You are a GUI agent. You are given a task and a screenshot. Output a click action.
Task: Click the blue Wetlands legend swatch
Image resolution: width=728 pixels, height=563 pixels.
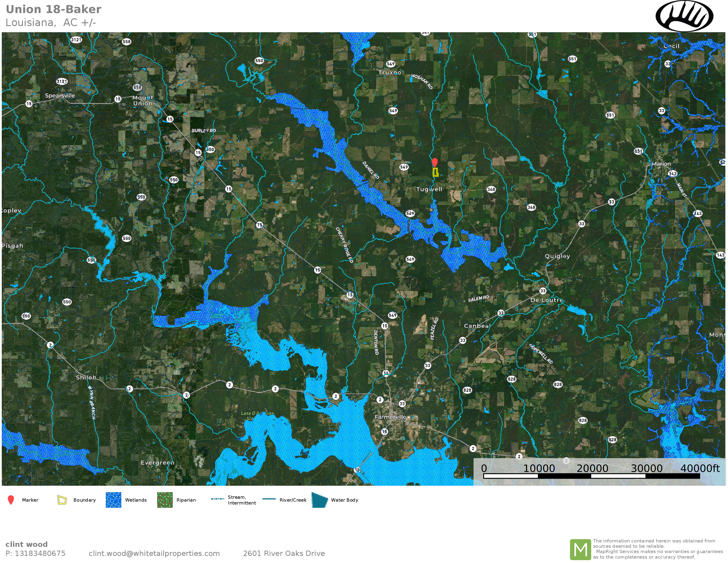point(113,500)
